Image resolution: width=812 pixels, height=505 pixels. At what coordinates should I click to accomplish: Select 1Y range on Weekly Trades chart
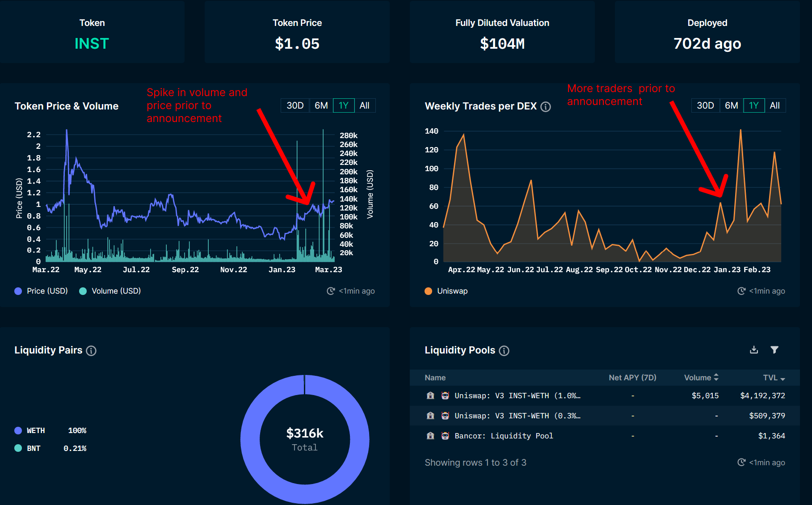(754, 105)
